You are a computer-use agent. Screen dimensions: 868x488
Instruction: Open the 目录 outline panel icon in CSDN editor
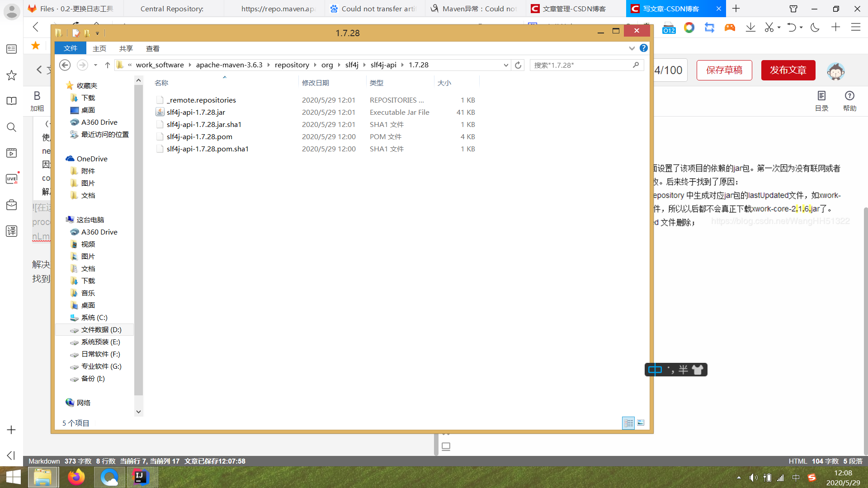point(822,100)
